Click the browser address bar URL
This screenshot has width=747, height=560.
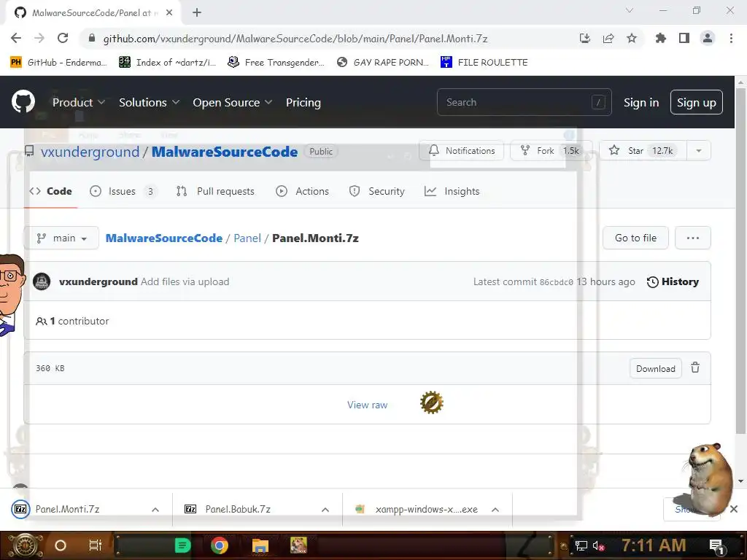tap(295, 39)
